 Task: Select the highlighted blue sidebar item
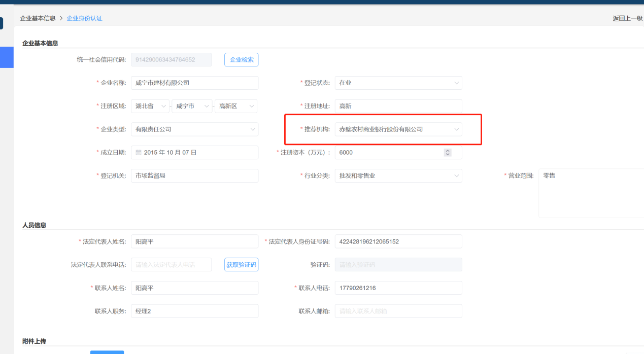pos(7,57)
